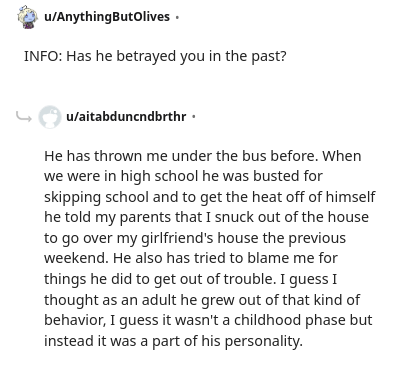Select the 'INFO: Has he betrayed you' comment
The height and width of the screenshot is (376, 400).
[155, 56]
